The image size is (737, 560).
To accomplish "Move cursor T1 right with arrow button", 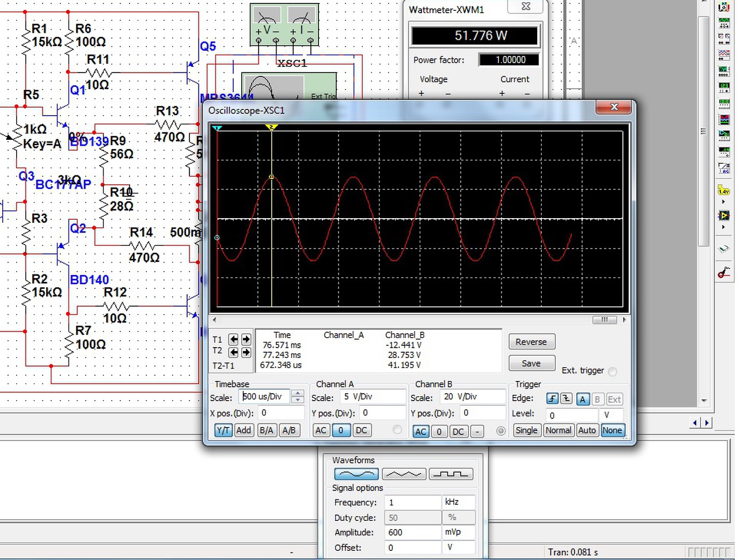I will (246, 340).
